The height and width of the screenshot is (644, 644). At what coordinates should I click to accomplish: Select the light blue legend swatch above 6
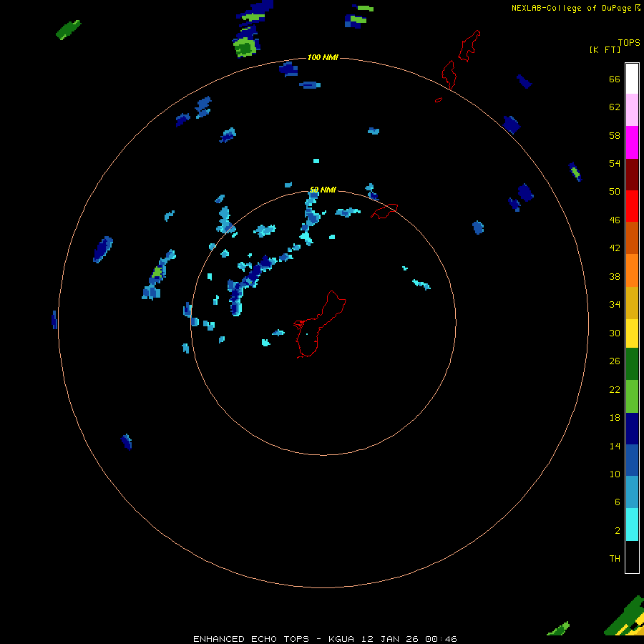pyautogui.click(x=632, y=492)
